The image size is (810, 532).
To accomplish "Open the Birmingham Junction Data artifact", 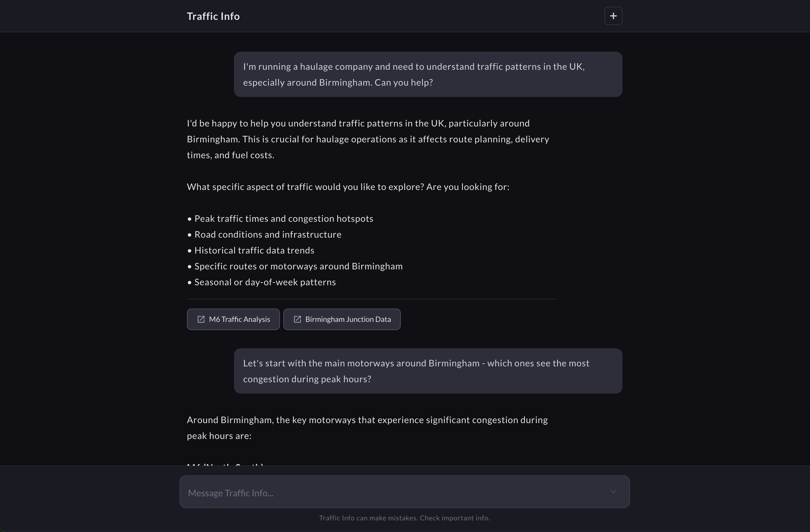I will click(x=342, y=319).
